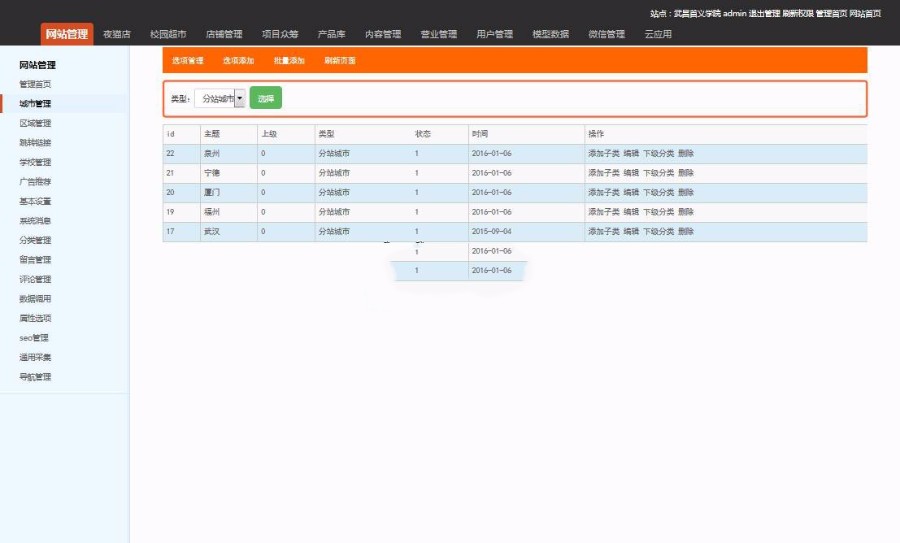This screenshot has width=900, height=543.
Task: Click 编辑 for the 泉州 row
Action: pos(631,153)
